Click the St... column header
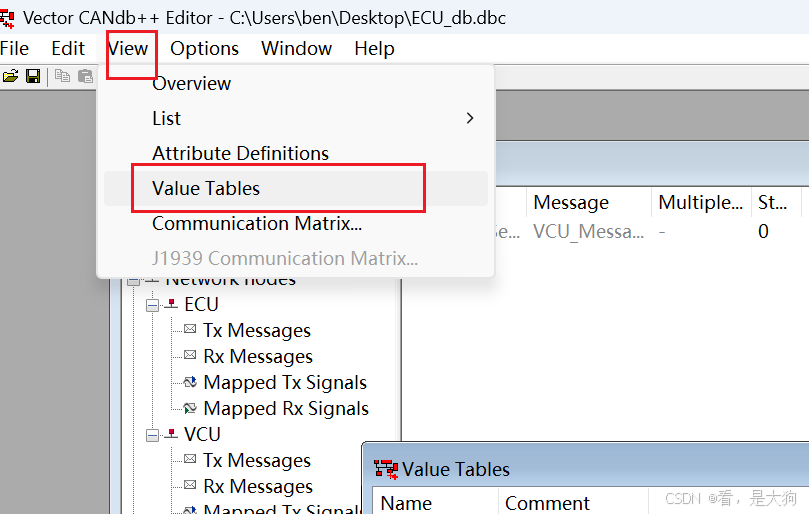 coord(776,202)
